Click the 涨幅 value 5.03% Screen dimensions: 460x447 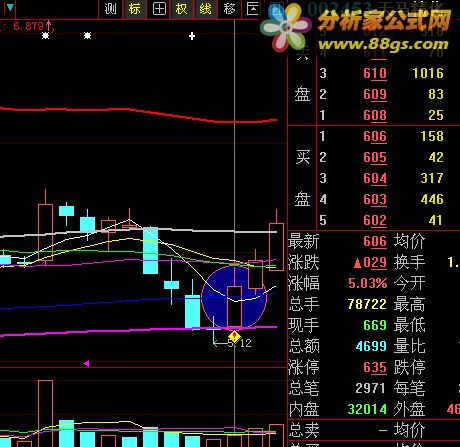pos(367,283)
